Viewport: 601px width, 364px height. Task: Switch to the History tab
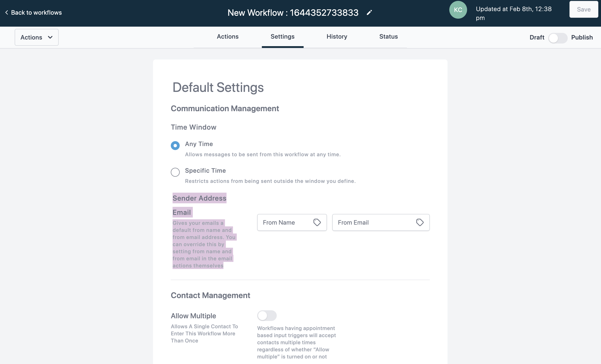point(337,37)
